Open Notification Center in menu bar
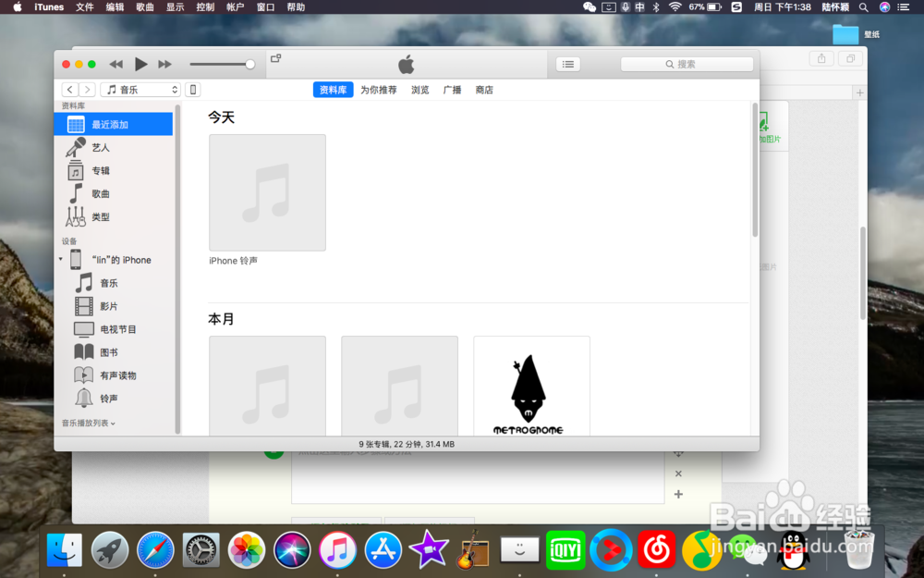Screen dimensions: 924x578 [x=904, y=7]
